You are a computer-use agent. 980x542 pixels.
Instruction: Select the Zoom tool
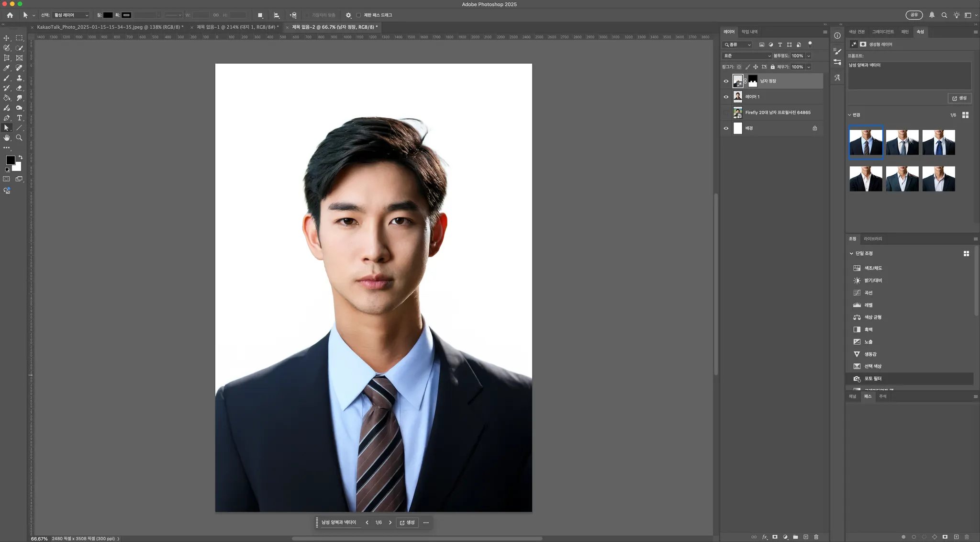point(19,138)
